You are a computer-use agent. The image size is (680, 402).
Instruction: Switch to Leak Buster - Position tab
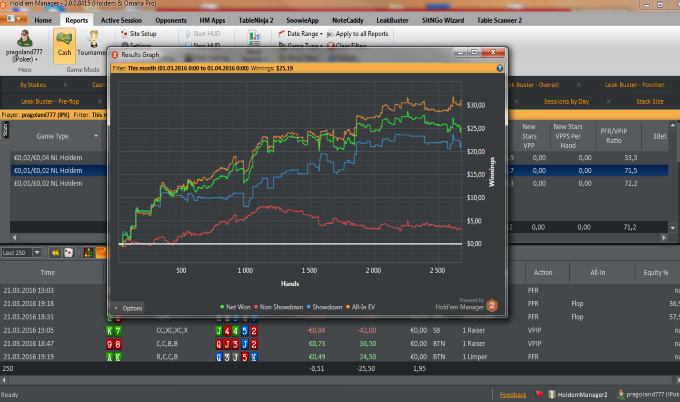634,85
